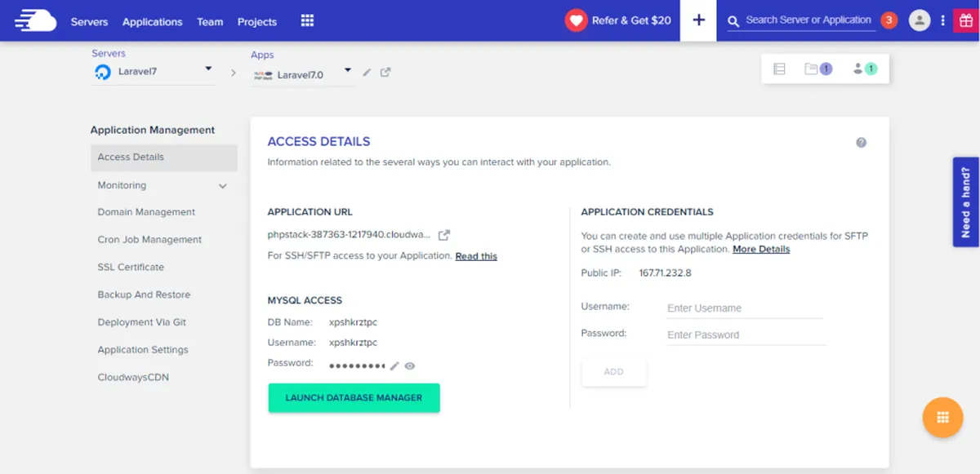Click the Public IP value 167.71.232.8

pyautogui.click(x=665, y=273)
